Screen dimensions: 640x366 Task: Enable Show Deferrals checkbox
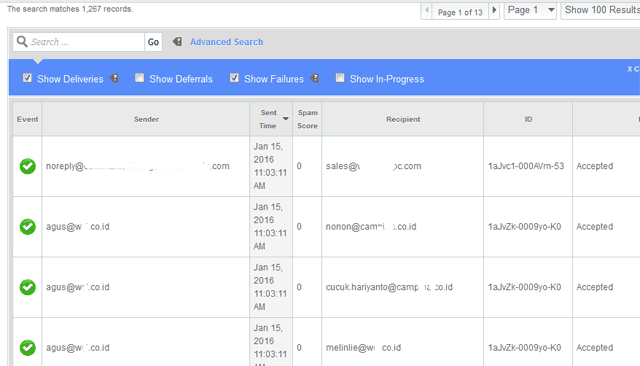coord(140,78)
